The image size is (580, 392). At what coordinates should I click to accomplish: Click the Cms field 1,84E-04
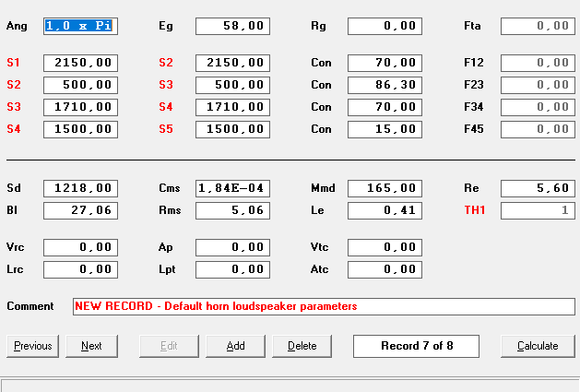pyautogui.click(x=232, y=188)
